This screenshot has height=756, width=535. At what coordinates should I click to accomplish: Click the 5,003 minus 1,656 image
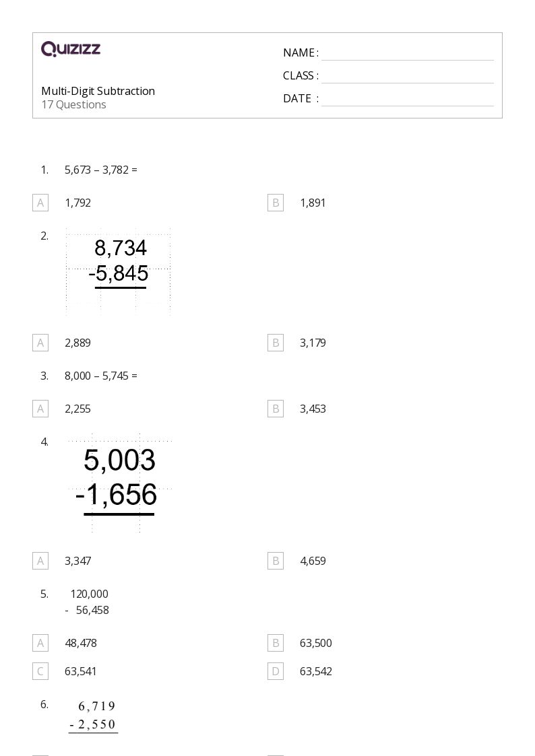tap(120, 483)
